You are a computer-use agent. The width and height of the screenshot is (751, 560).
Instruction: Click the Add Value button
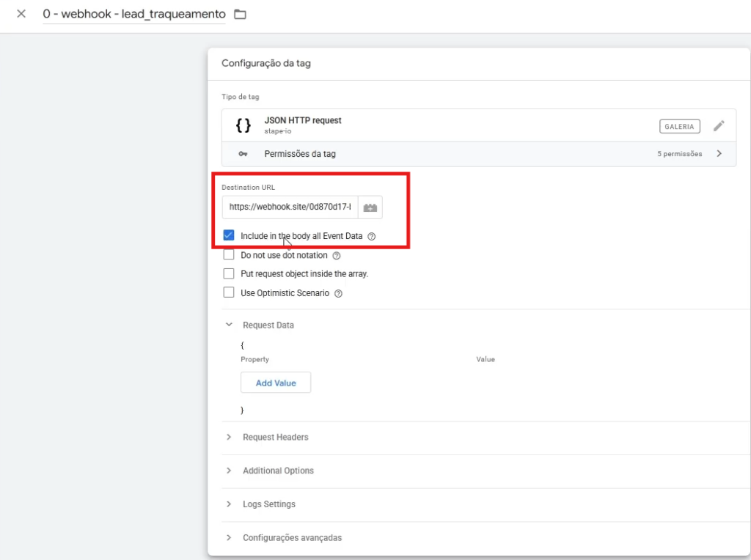pos(276,383)
